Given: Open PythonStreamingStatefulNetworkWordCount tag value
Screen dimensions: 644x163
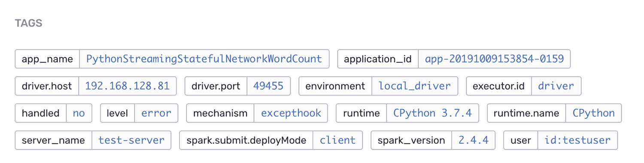Looking at the screenshot, I should [x=204, y=59].
